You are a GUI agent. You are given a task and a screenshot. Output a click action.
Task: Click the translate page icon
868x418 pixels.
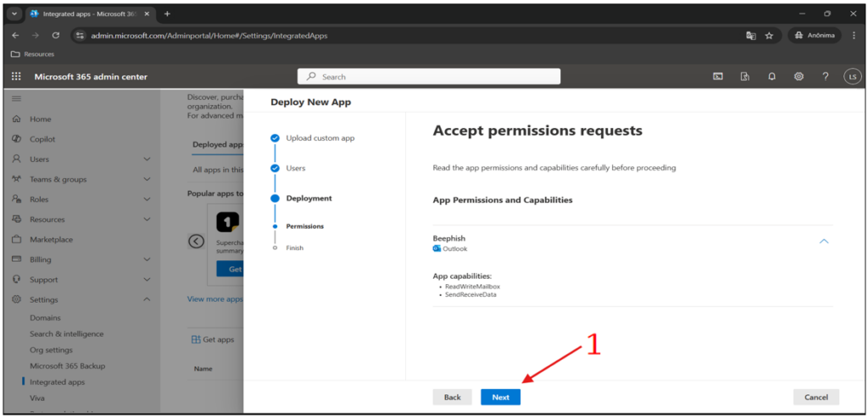coord(751,36)
